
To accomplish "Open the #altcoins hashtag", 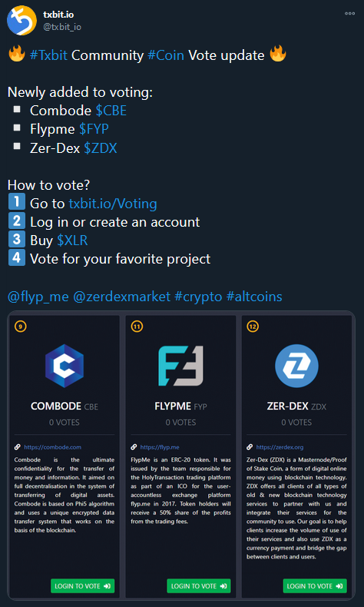I will coord(254,297).
